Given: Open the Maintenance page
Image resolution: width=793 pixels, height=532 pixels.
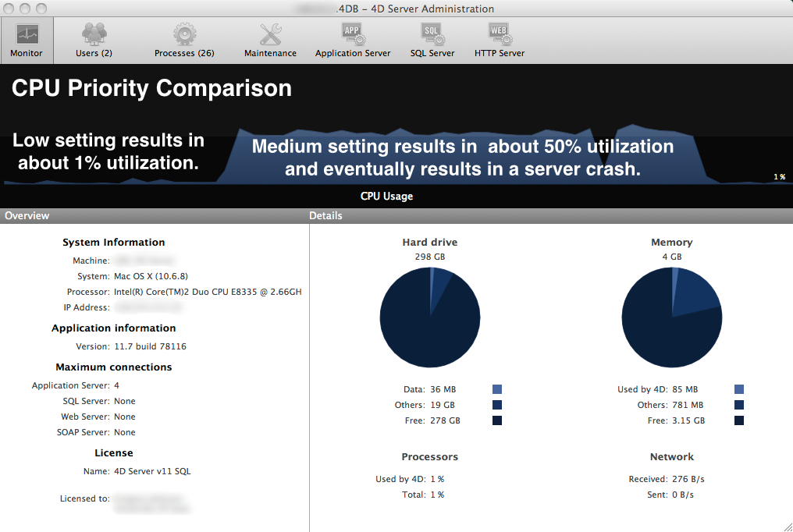Looking at the screenshot, I should (x=270, y=39).
